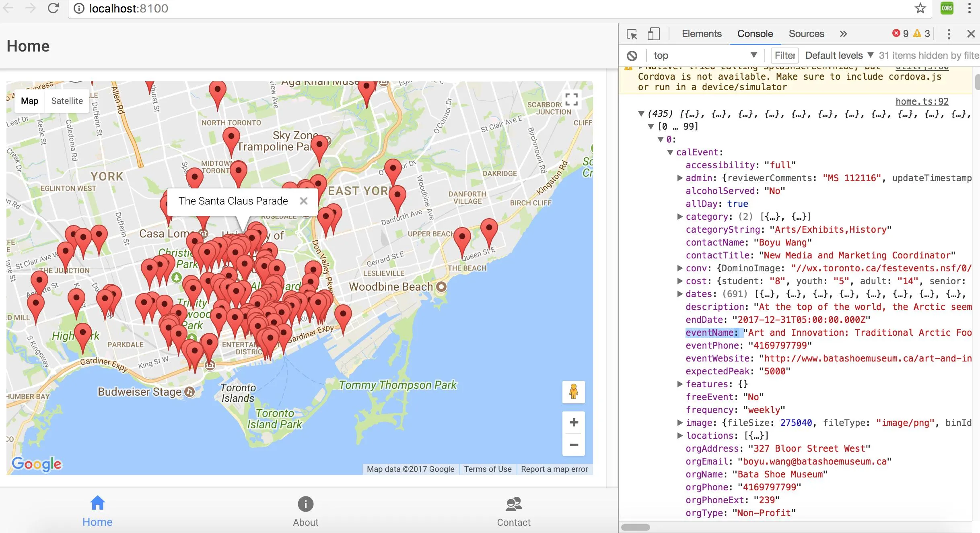Image resolution: width=980 pixels, height=533 pixels.
Task: Open the home.ts:92 source link
Action: (922, 101)
